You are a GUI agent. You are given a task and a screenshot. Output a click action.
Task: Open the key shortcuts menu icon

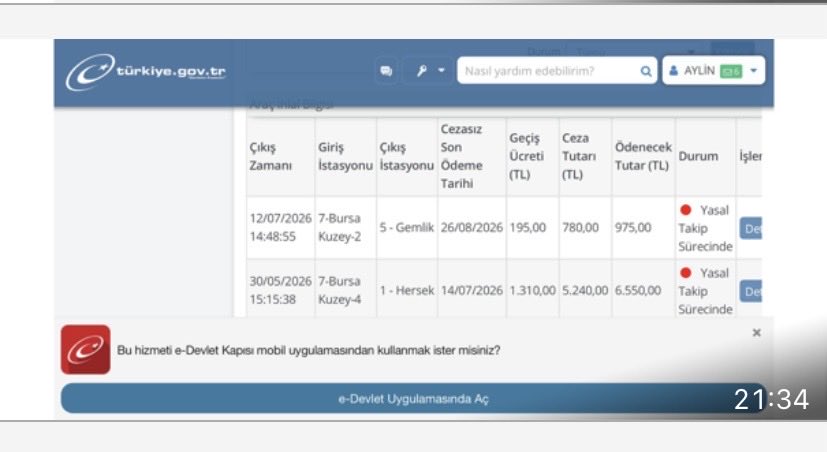[421, 71]
